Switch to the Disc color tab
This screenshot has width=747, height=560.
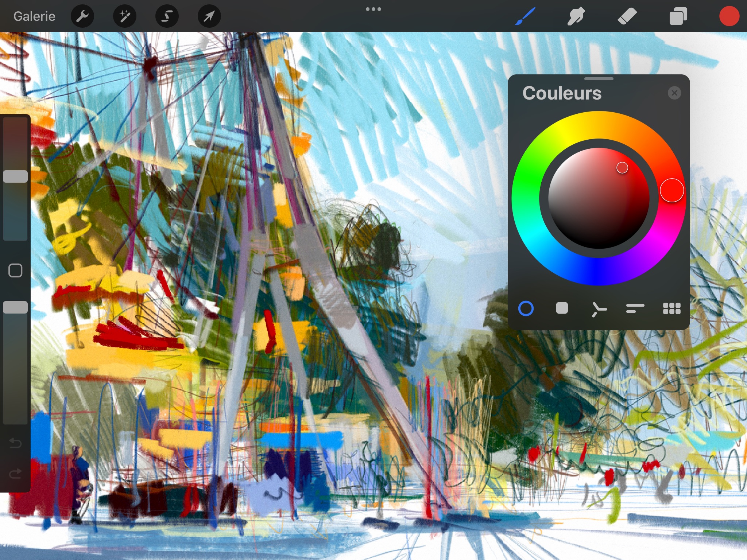526,308
